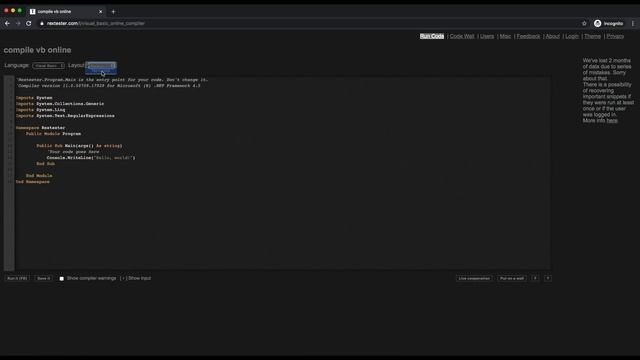Open the Feedback link

tap(528, 36)
